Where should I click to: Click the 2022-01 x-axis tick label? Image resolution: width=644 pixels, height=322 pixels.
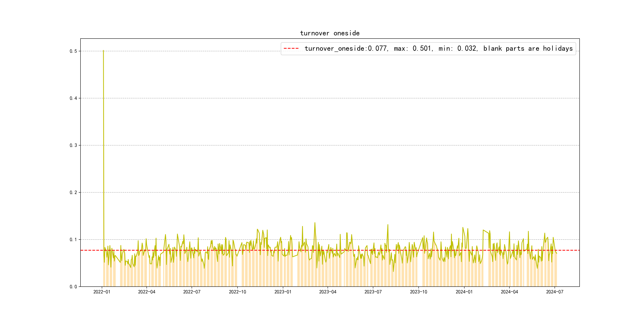tap(102, 292)
